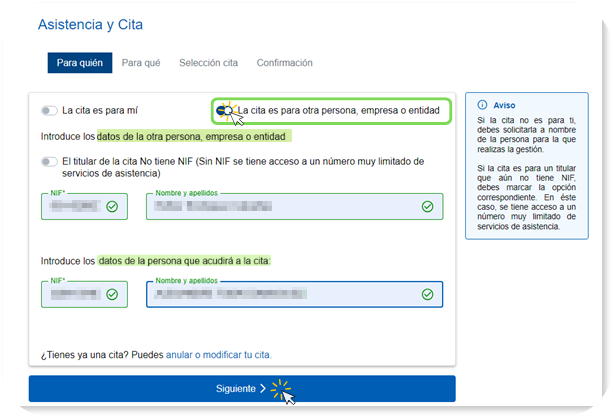Click green checkmark in attendee Nombre y apellidos field
Viewport: 613px width, 417px height.
coord(427,295)
